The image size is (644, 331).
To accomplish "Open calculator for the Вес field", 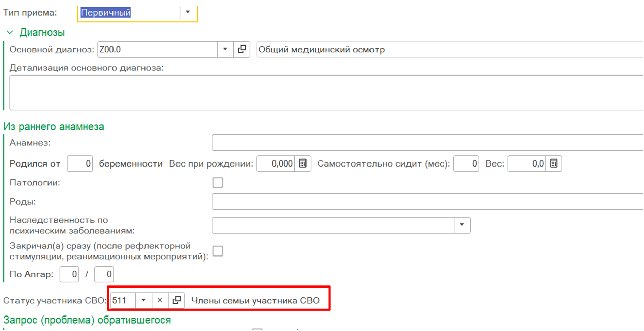I will coord(553,164).
